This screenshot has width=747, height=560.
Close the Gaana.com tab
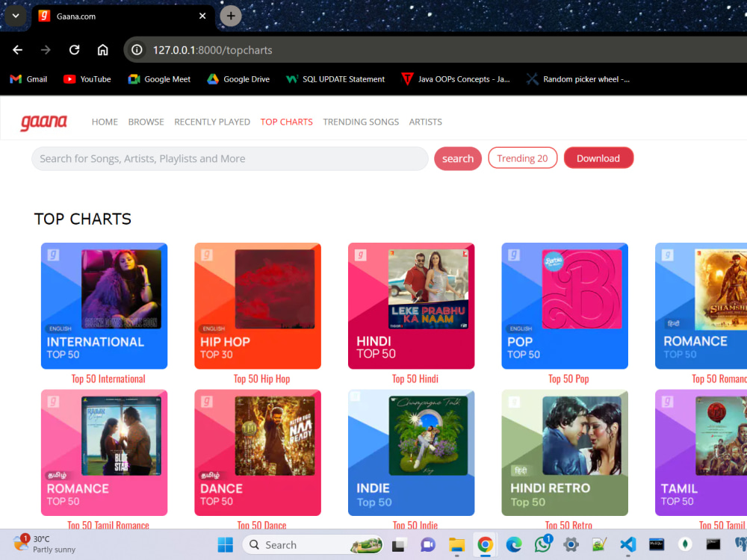click(x=202, y=16)
